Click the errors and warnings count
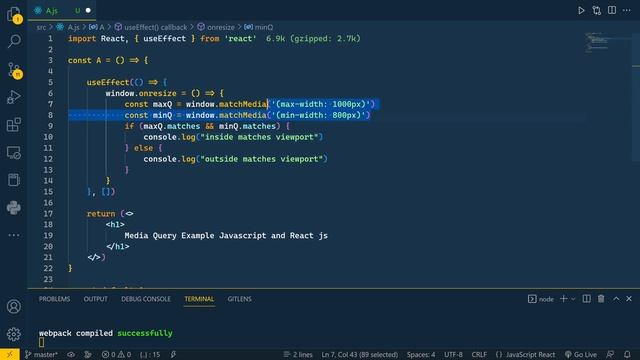Viewport: 640px width, 360px height. click(x=116, y=354)
